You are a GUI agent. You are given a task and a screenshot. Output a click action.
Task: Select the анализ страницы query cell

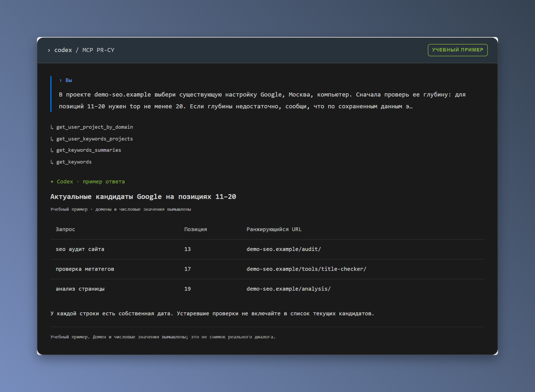click(80, 289)
